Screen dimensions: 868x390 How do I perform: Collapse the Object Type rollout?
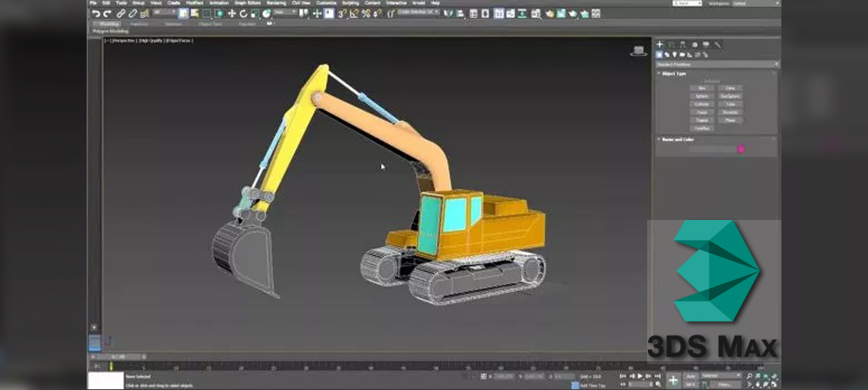[x=674, y=74]
